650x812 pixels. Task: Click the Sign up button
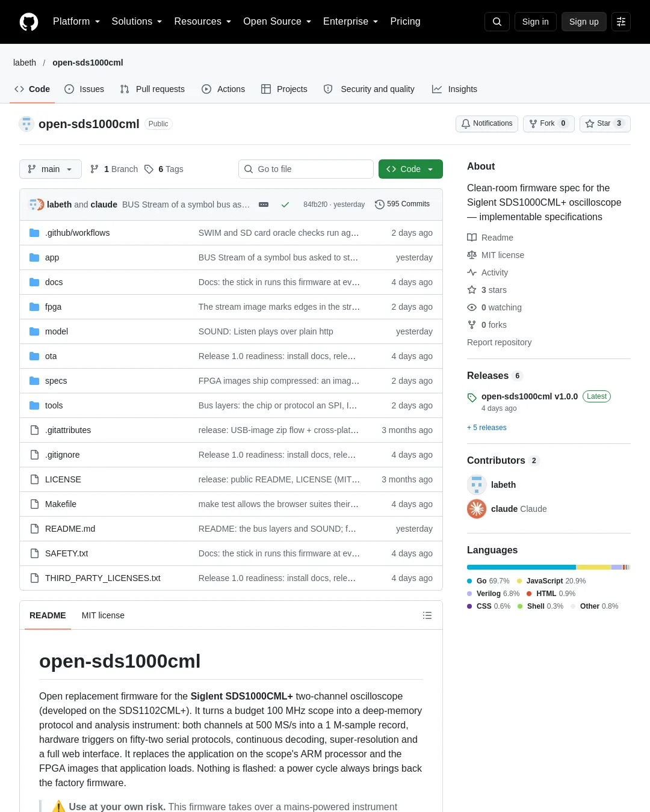point(584,22)
